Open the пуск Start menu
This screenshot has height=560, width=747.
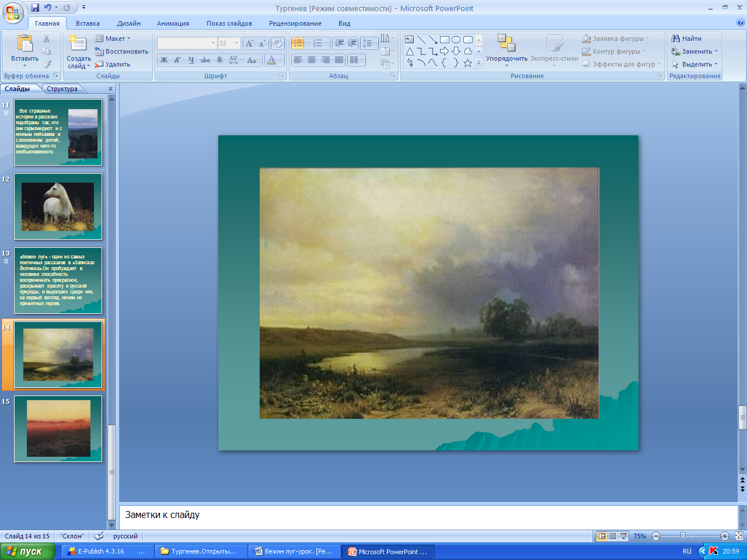27,551
